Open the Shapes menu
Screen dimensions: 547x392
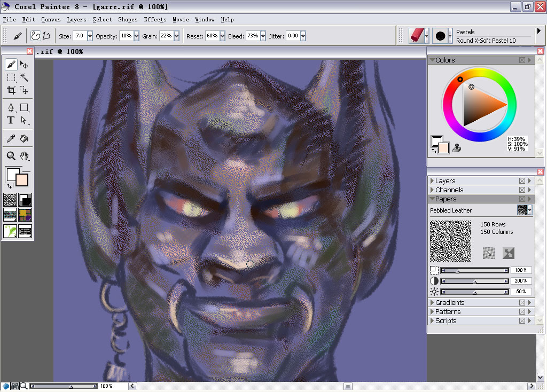point(128,20)
